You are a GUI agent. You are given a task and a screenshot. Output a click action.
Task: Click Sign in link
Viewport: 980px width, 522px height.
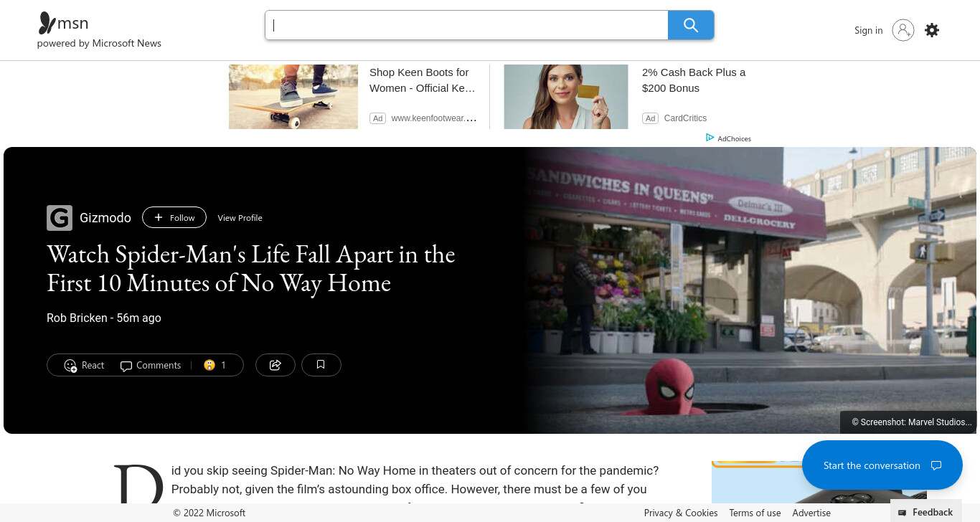coord(868,30)
